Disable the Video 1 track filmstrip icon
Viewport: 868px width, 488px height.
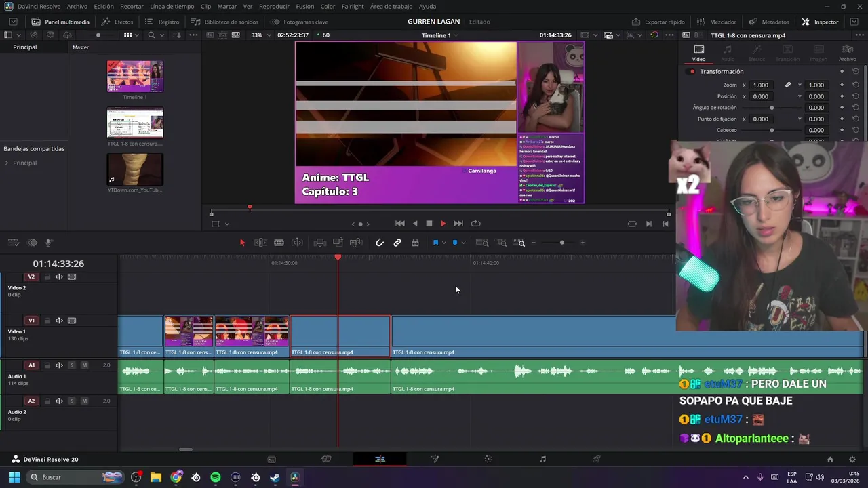(72, 321)
